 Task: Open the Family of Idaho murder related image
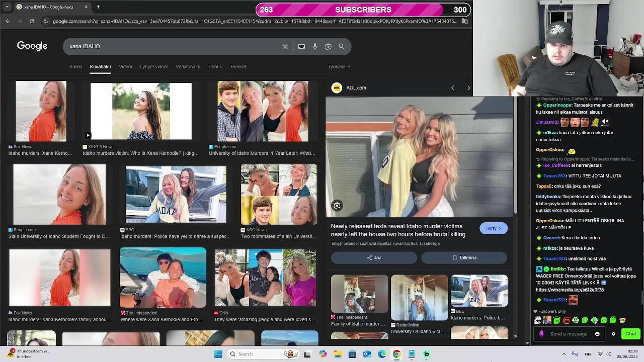[359, 294]
